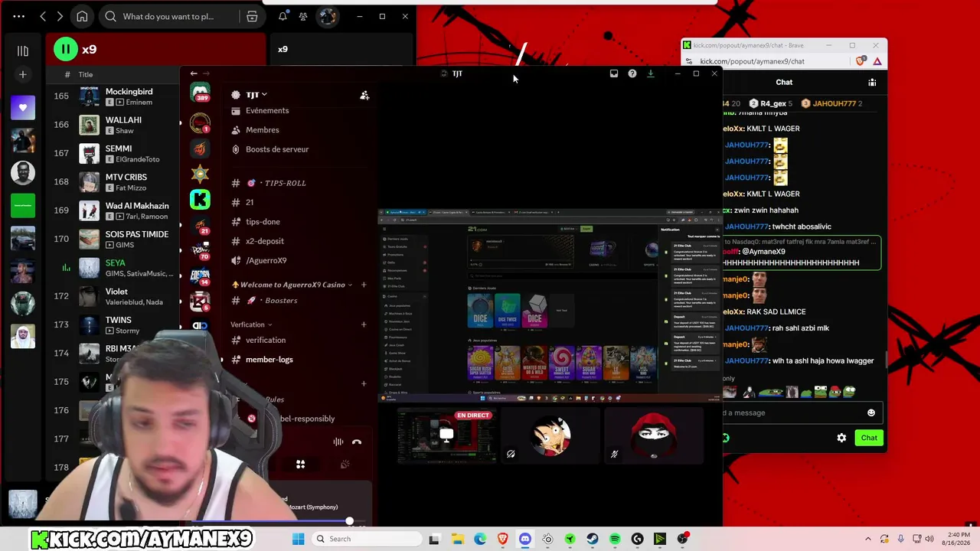Viewport: 980px width, 551px height.
Task: Go back in Spotify navigation
Action: pos(43,16)
